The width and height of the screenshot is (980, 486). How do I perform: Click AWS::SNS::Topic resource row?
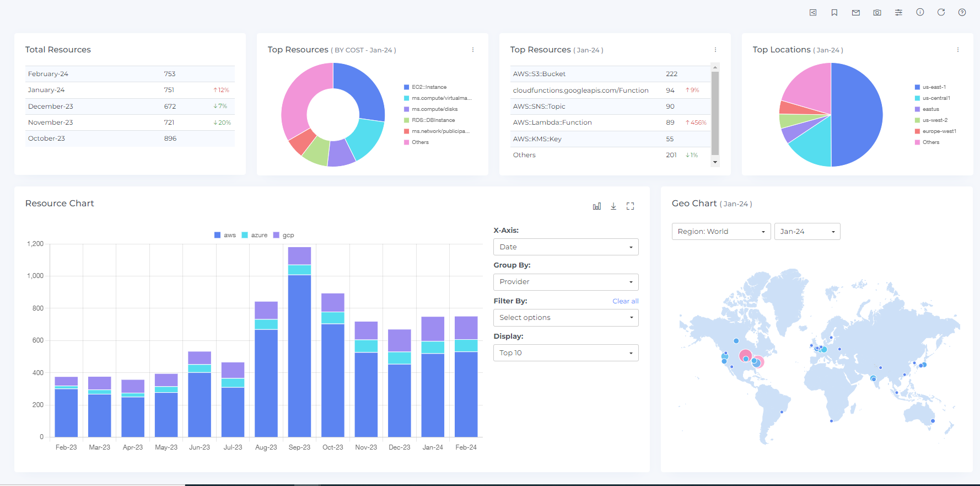pyautogui.click(x=610, y=106)
